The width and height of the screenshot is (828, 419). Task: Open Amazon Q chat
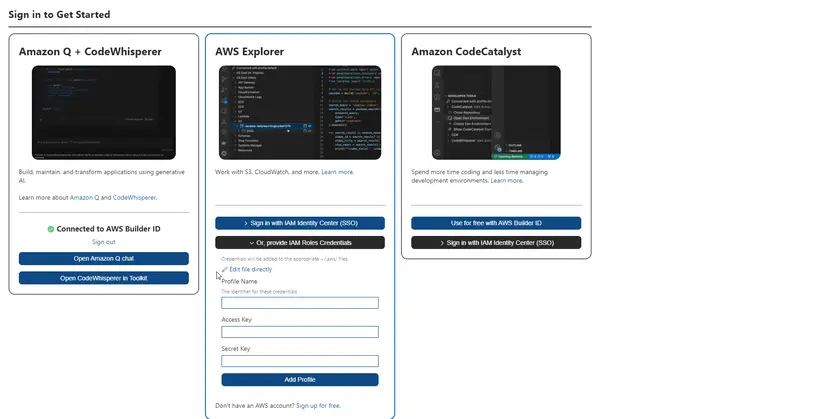coord(104,258)
